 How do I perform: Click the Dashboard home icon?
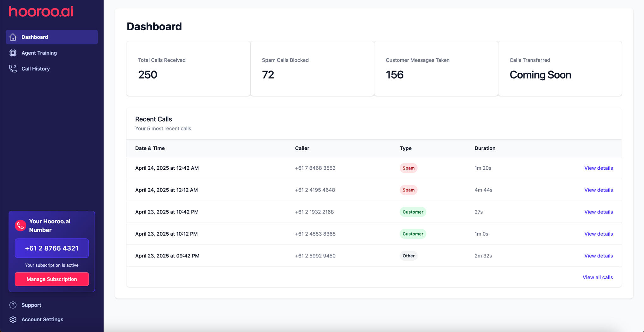(x=13, y=37)
